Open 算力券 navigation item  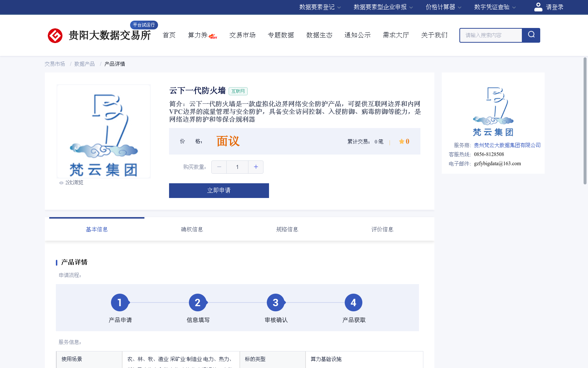[x=198, y=35]
